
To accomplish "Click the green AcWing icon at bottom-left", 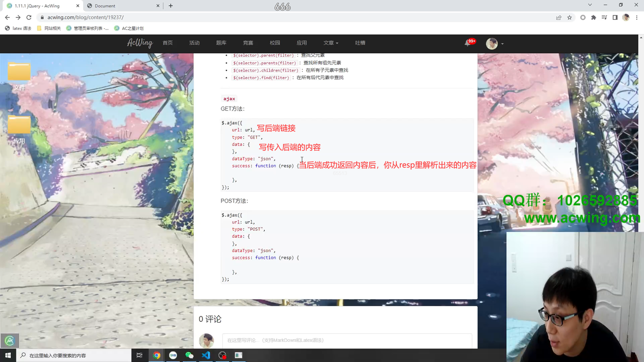I will point(9,341).
